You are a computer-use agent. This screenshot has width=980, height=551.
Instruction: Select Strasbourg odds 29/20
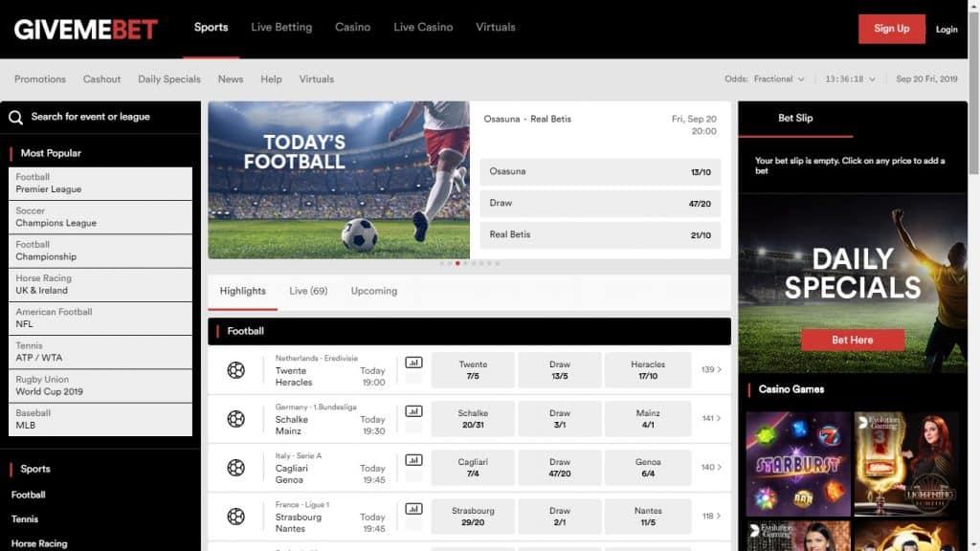[473, 517]
